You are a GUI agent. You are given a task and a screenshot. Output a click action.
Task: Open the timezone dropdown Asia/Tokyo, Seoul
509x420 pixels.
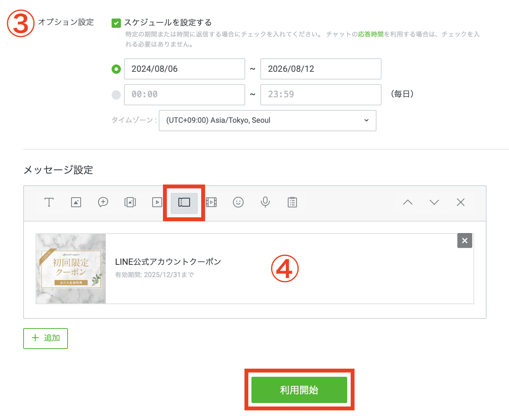tap(267, 120)
